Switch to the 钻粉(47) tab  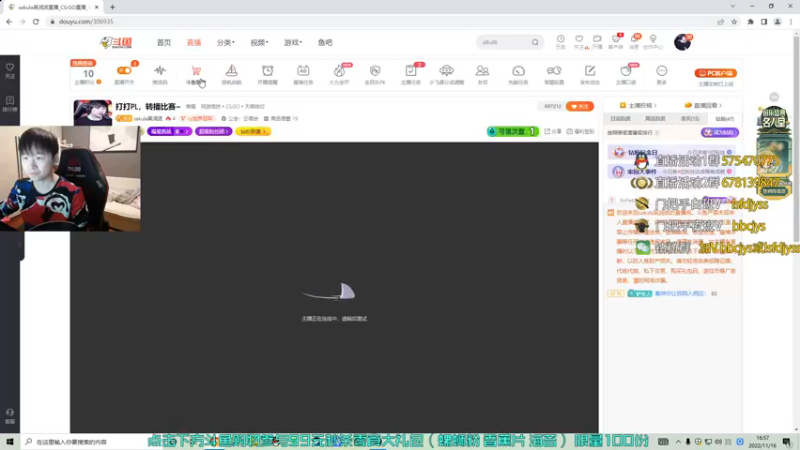click(x=724, y=118)
